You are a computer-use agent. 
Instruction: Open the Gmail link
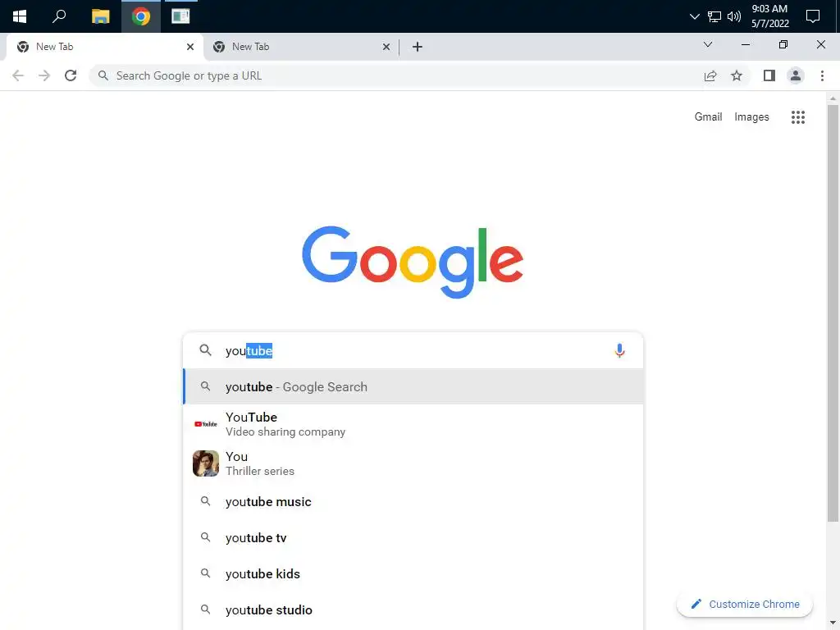point(708,116)
